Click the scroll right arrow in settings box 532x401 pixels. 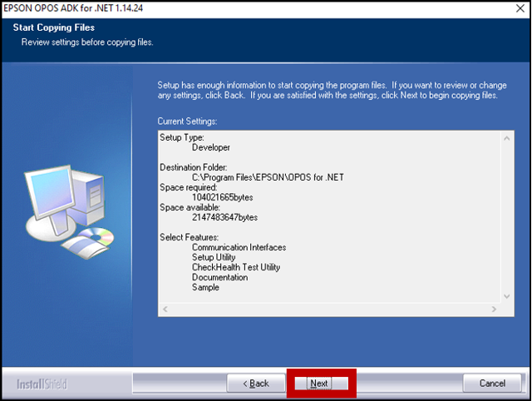click(494, 309)
